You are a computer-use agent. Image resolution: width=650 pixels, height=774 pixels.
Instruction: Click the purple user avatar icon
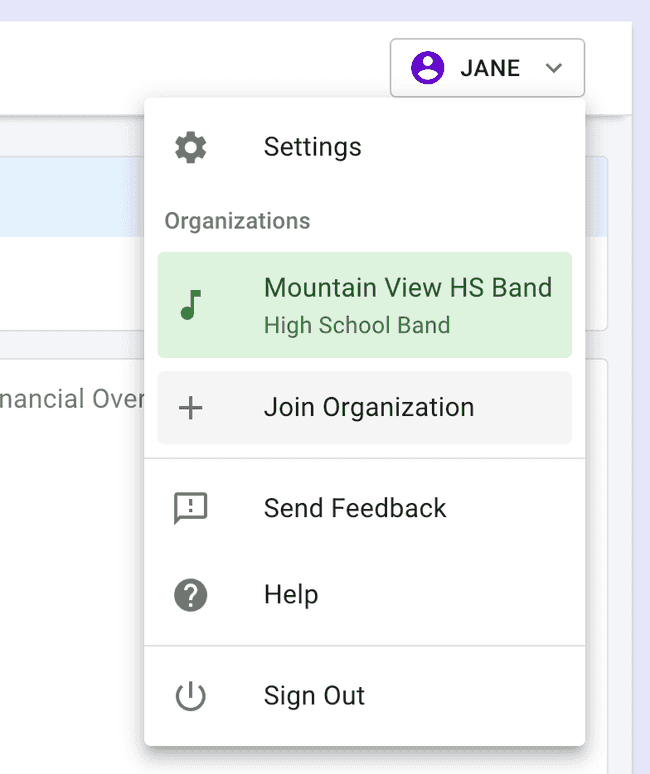tap(428, 68)
